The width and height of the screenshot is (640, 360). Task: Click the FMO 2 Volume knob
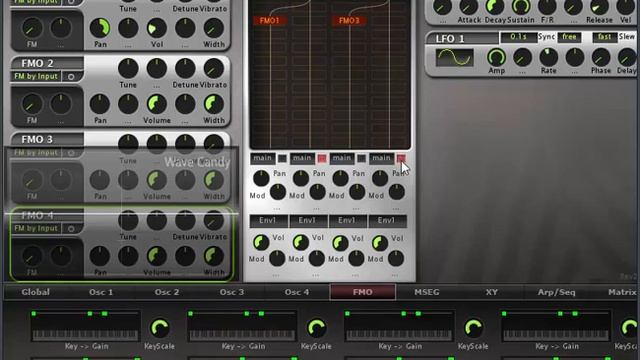(x=157, y=104)
